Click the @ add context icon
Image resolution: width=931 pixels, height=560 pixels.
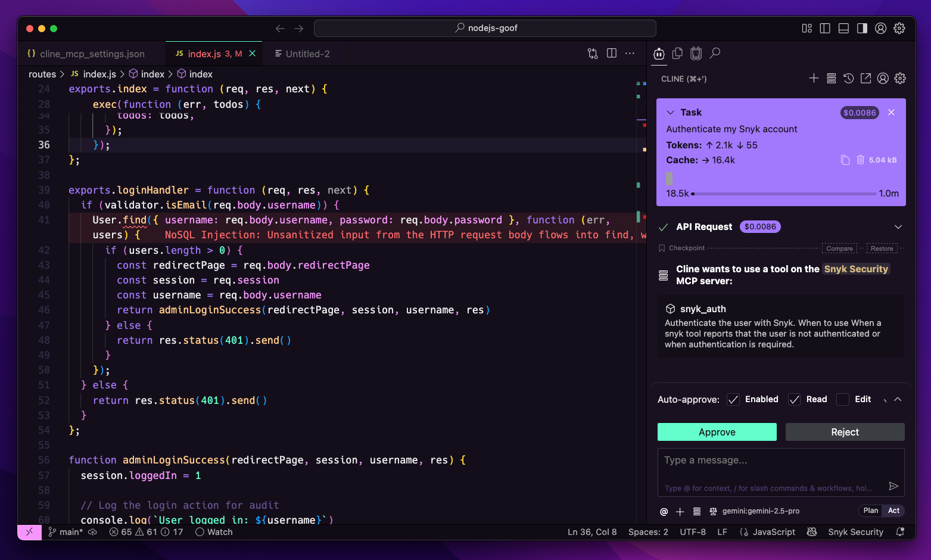(664, 511)
